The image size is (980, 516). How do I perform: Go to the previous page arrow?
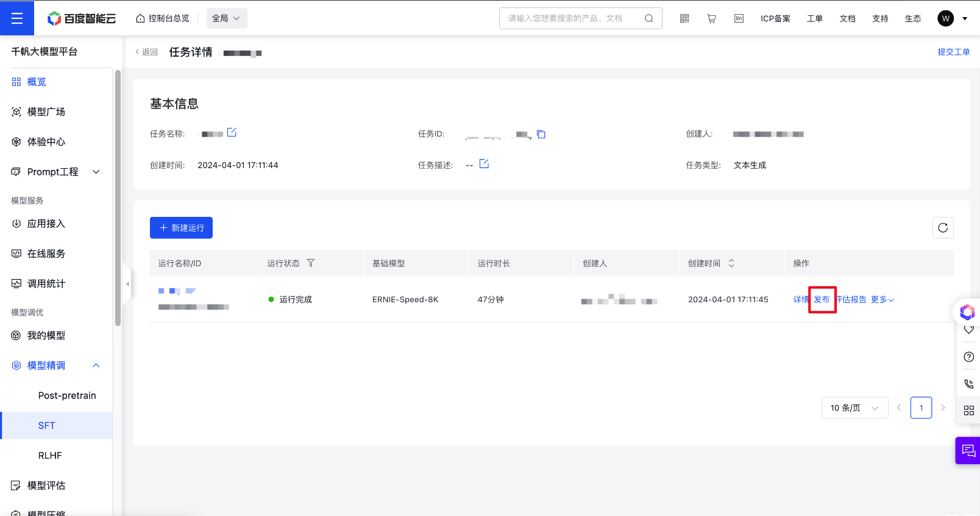pos(899,408)
